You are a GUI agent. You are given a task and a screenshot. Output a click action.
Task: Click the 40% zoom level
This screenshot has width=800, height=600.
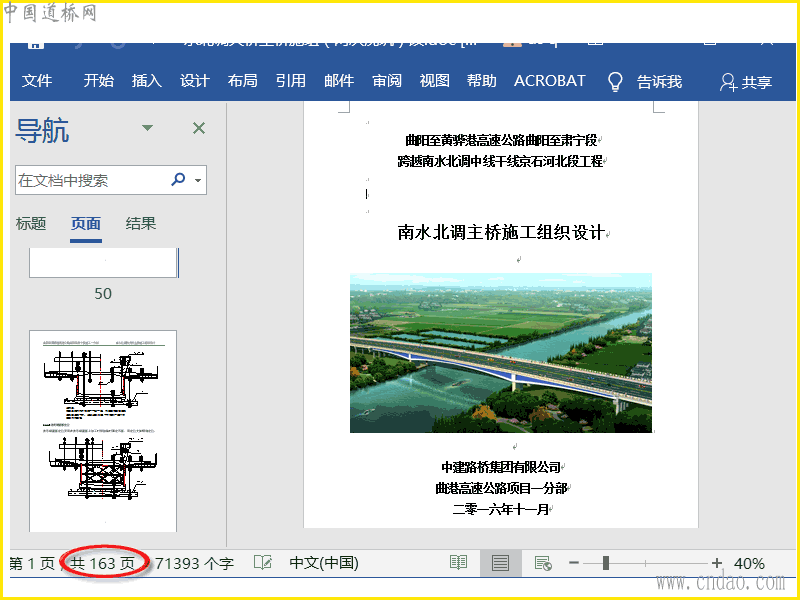(x=749, y=563)
